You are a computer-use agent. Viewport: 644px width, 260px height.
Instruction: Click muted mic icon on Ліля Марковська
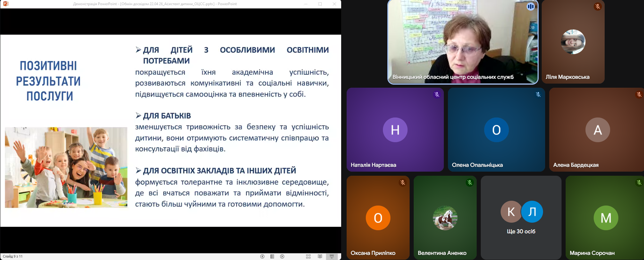tap(597, 7)
